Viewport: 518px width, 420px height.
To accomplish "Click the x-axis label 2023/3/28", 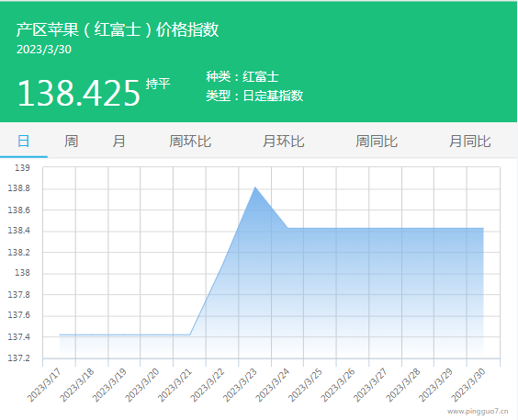I will pyautogui.click(x=404, y=385).
